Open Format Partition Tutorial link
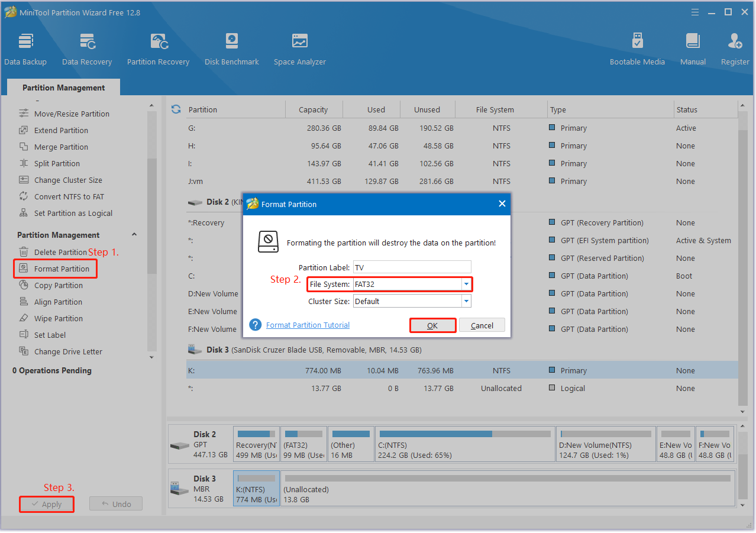This screenshot has height=533, width=756. (x=308, y=325)
